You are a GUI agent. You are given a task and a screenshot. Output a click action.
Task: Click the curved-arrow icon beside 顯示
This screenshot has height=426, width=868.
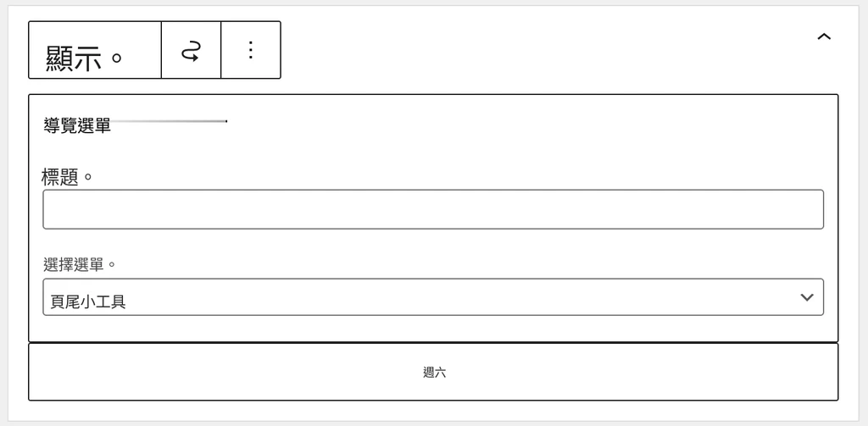coord(191,50)
